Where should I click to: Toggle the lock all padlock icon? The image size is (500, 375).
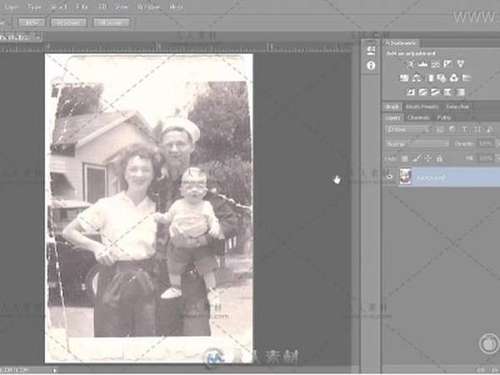[x=440, y=158]
